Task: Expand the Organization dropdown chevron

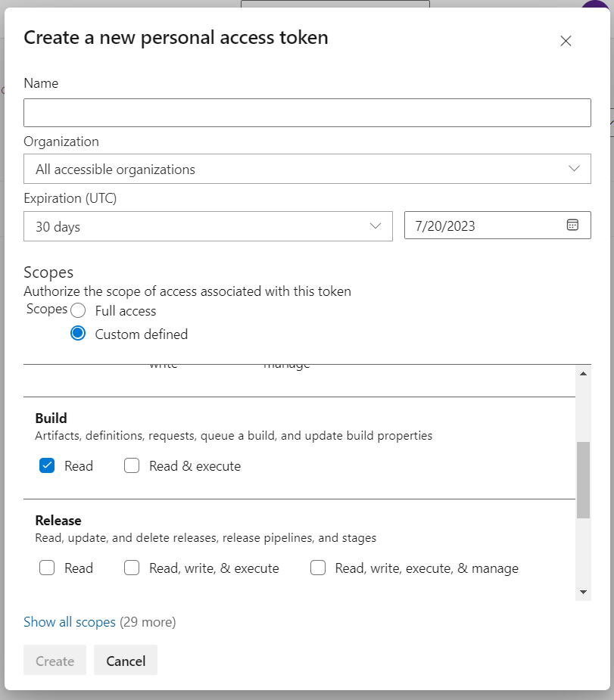Action: tap(575, 168)
